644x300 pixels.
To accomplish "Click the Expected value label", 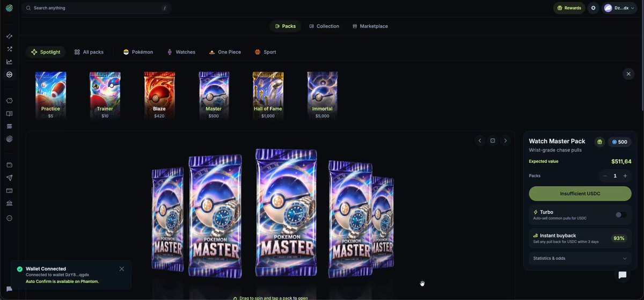I will [x=544, y=162].
